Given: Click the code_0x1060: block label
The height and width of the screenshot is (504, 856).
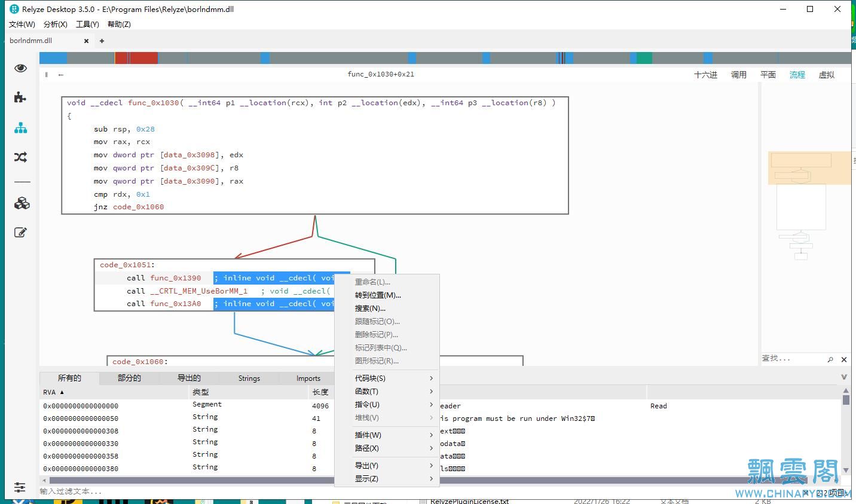Looking at the screenshot, I should pyautogui.click(x=140, y=362).
